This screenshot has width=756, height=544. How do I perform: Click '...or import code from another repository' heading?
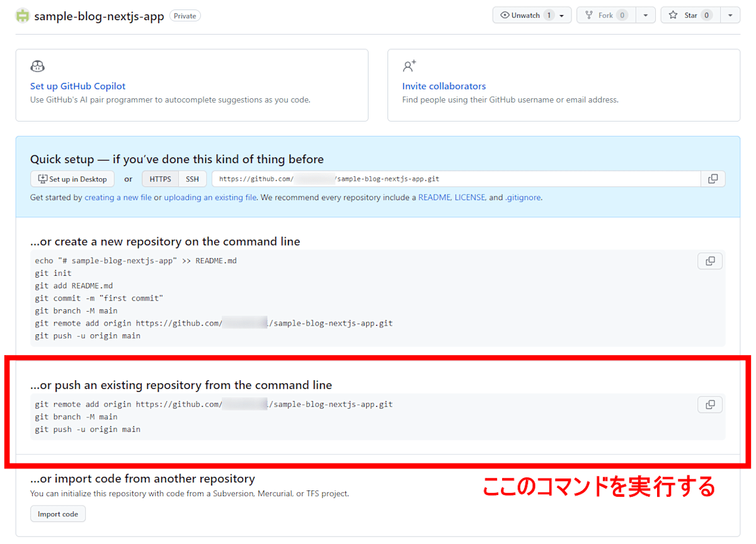142,479
